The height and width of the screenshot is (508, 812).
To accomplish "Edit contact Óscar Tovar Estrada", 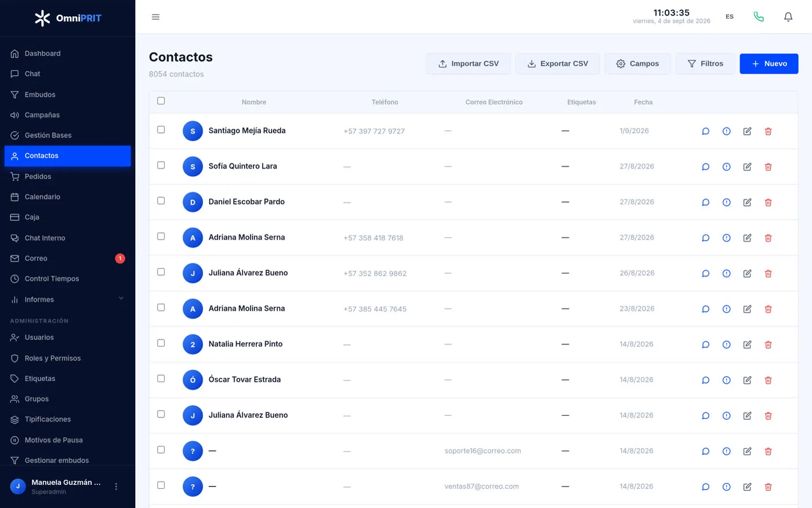I will coord(747,380).
